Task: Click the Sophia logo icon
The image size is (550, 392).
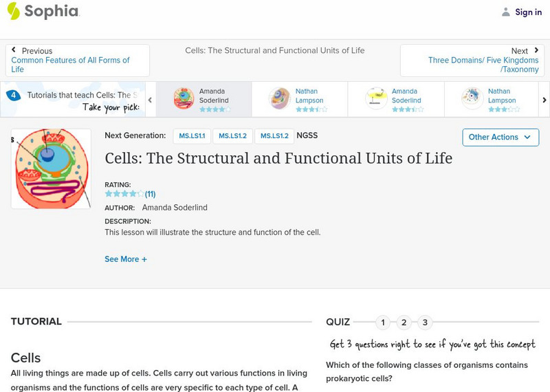Action: 14,11
